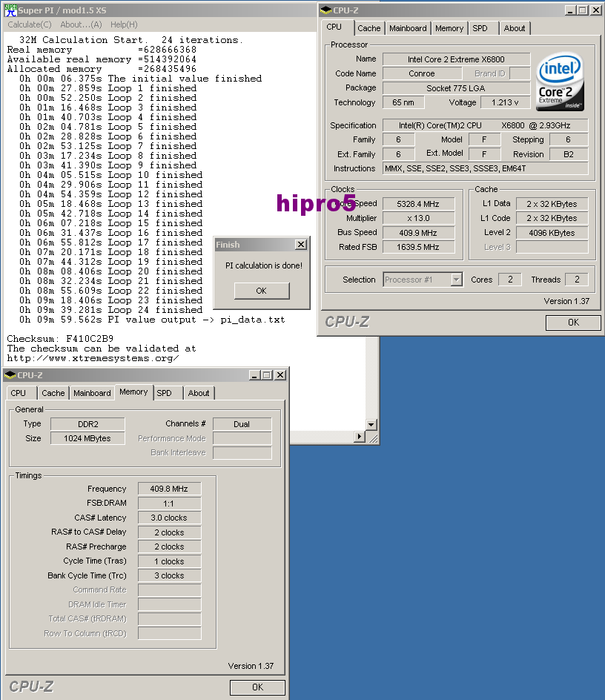Screen dimensions: 605x700
Task: Click OK in the CPU-Z Memory window
Action: pos(257,687)
